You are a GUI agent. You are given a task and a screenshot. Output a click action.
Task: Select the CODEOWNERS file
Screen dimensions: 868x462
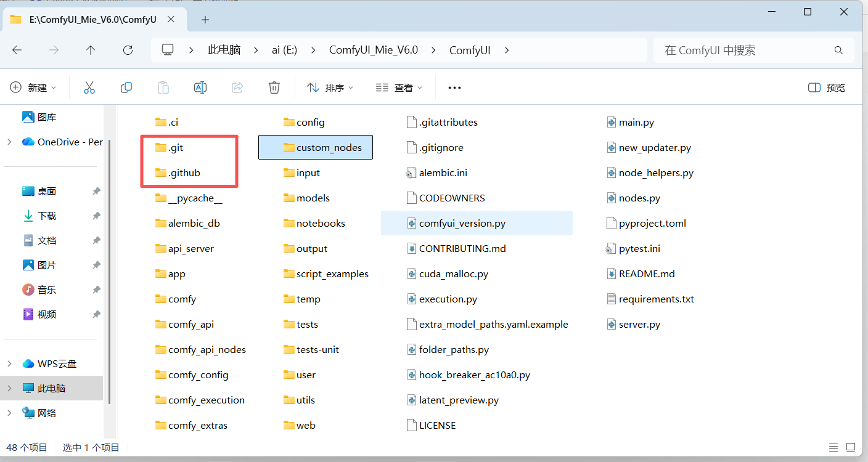pos(446,198)
